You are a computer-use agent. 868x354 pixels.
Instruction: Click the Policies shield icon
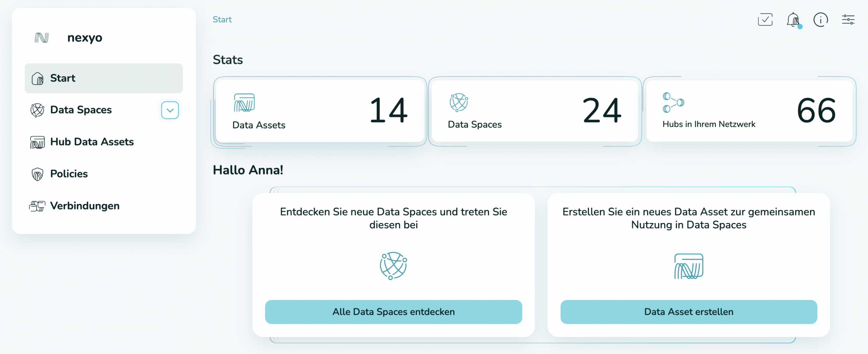pos(37,173)
